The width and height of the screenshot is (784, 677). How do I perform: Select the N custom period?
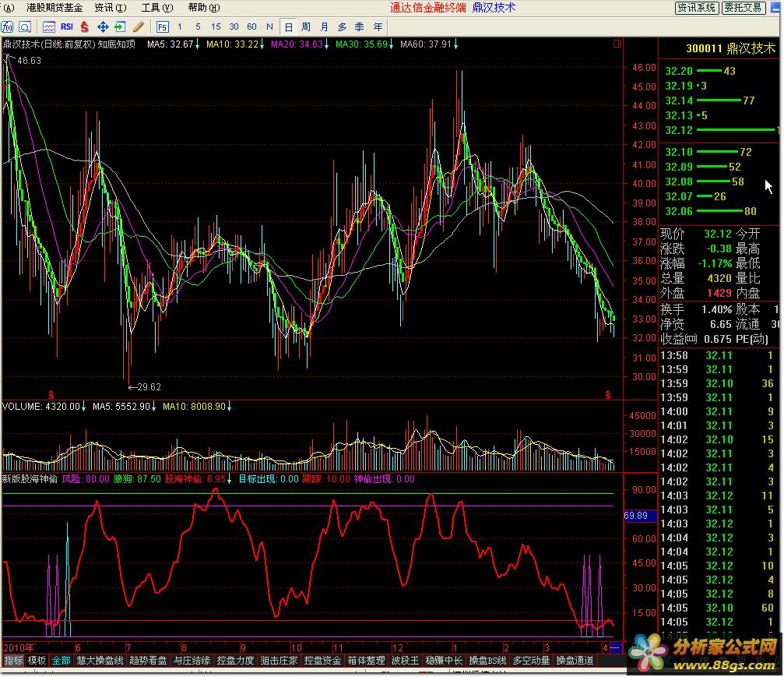269,27
